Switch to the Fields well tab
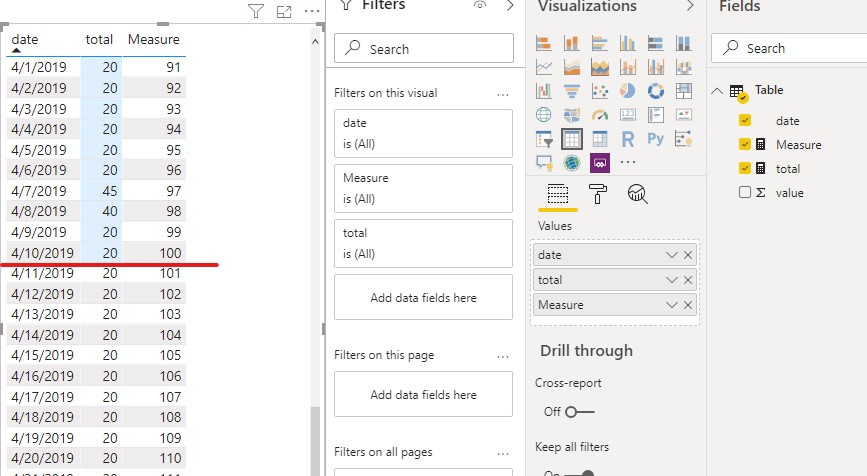This screenshot has height=476, width=867. click(557, 194)
